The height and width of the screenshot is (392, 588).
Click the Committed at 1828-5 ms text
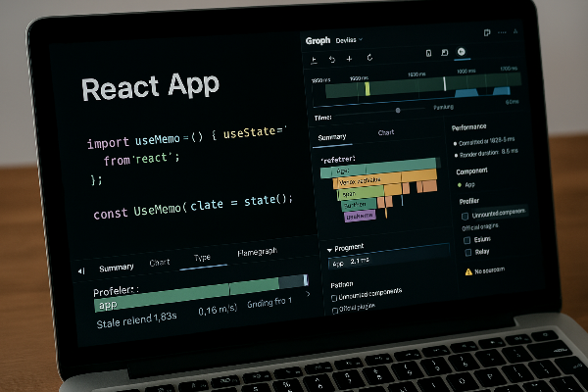pyautogui.click(x=487, y=141)
